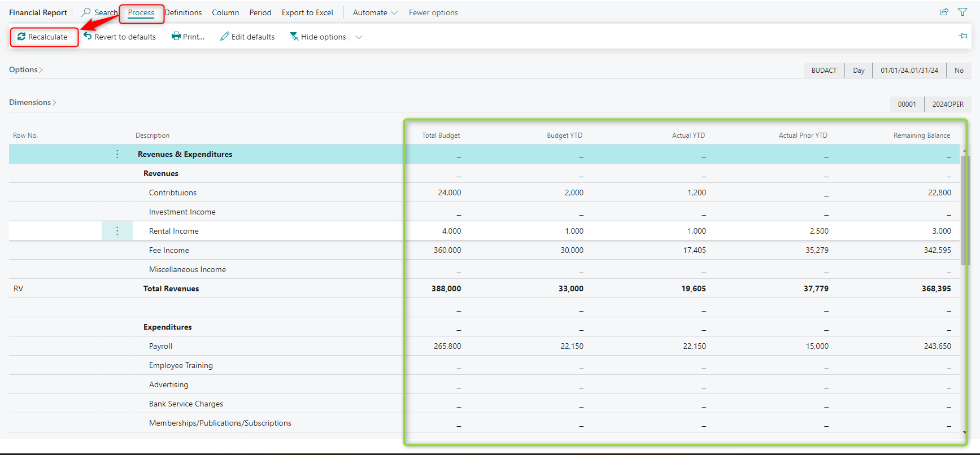Screen dimensions: 980x455
Task: Click the Recalculate button label
Action: click(48, 37)
